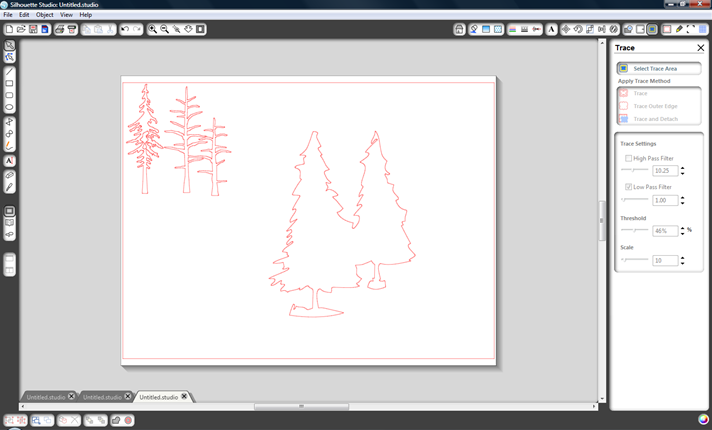
Task: Disable the Low Pass Filter checkbox
Action: (628, 187)
